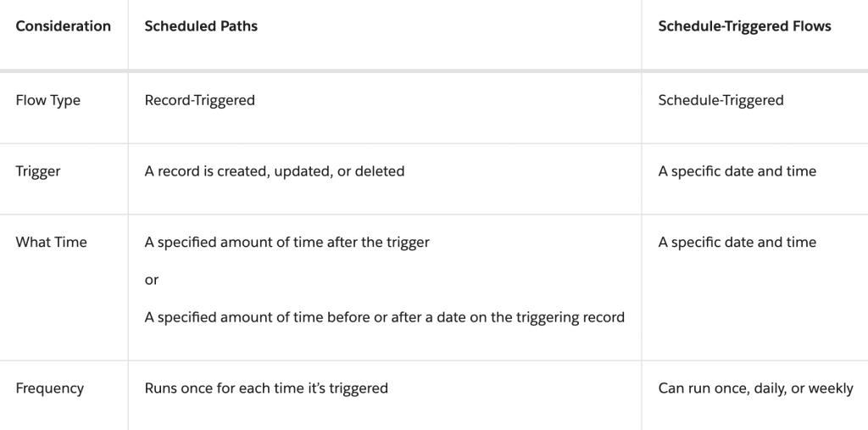Click the Frequency row label
Viewport: 868px width, 430px height.
pos(49,388)
